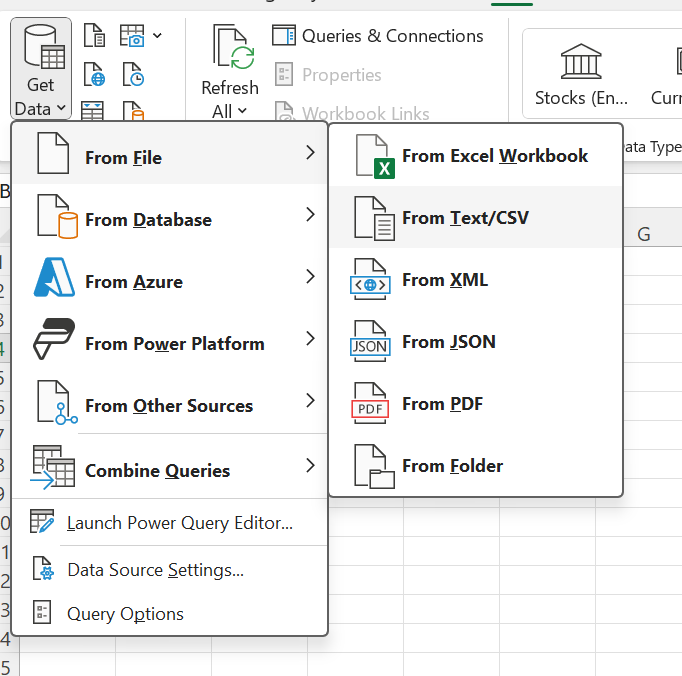Choose From Excel Workbook
This screenshot has width=682, height=676.
click(x=476, y=156)
